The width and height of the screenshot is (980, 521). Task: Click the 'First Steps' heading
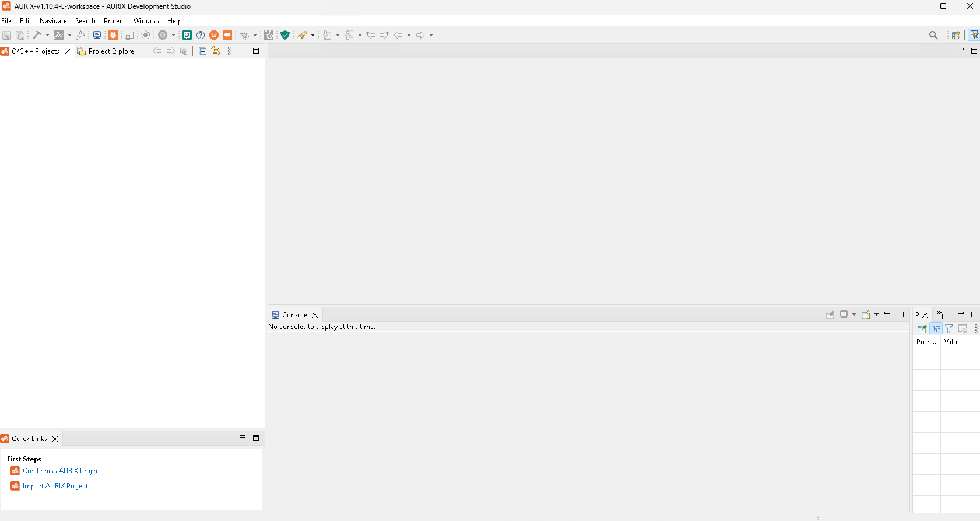(x=24, y=459)
